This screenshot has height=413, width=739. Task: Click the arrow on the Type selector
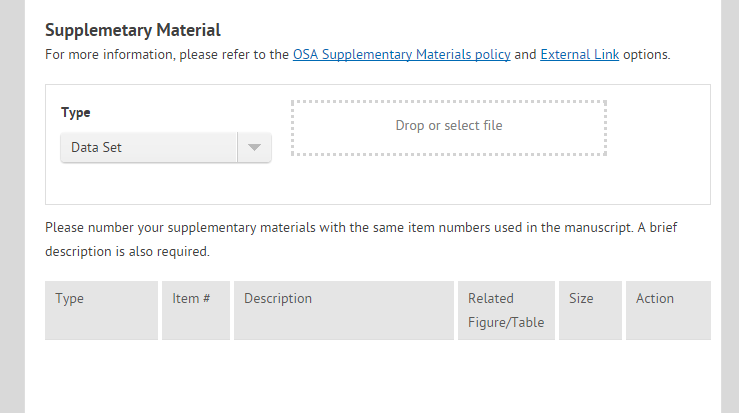click(254, 147)
